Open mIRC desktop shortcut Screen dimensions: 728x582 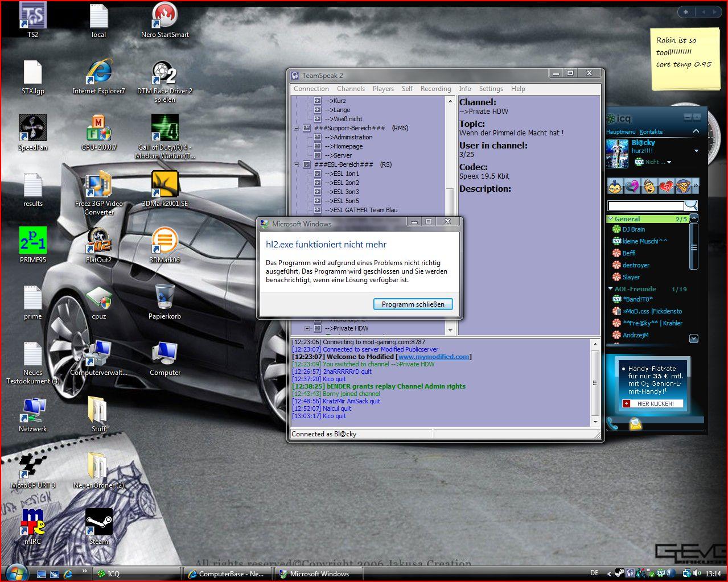tap(32, 527)
